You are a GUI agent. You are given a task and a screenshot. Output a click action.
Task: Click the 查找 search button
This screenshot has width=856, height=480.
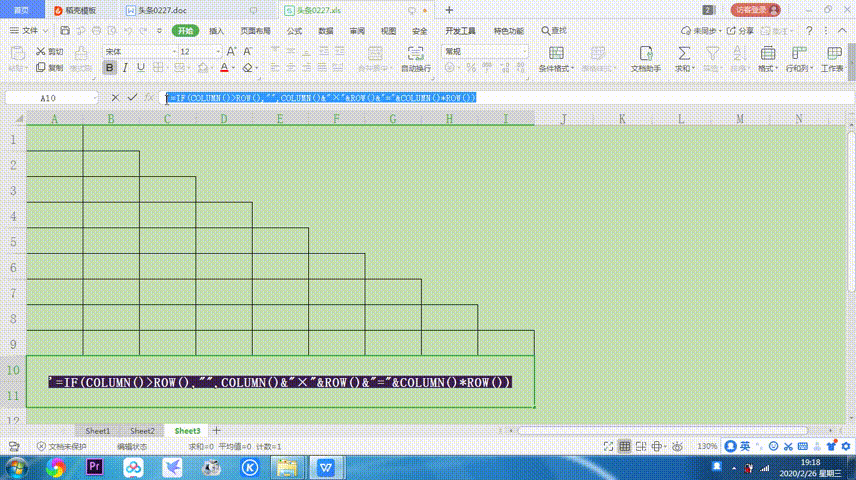(554, 31)
